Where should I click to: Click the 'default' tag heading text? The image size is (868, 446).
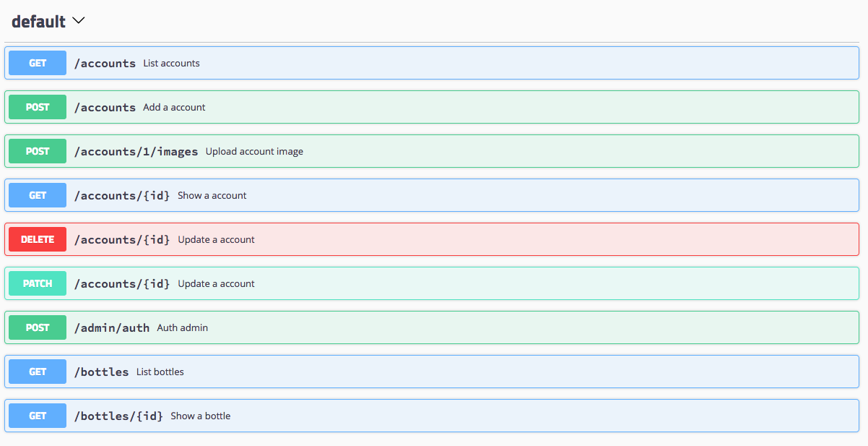(x=38, y=22)
